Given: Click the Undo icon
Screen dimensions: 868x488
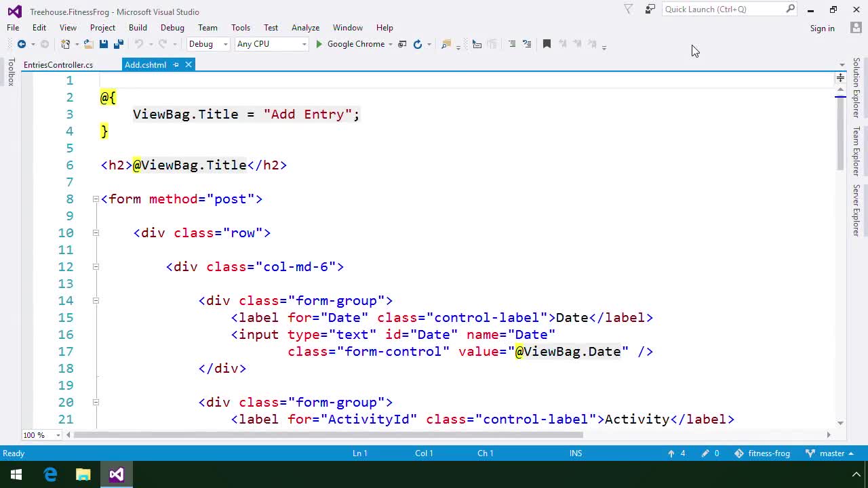Looking at the screenshot, I should click(139, 43).
